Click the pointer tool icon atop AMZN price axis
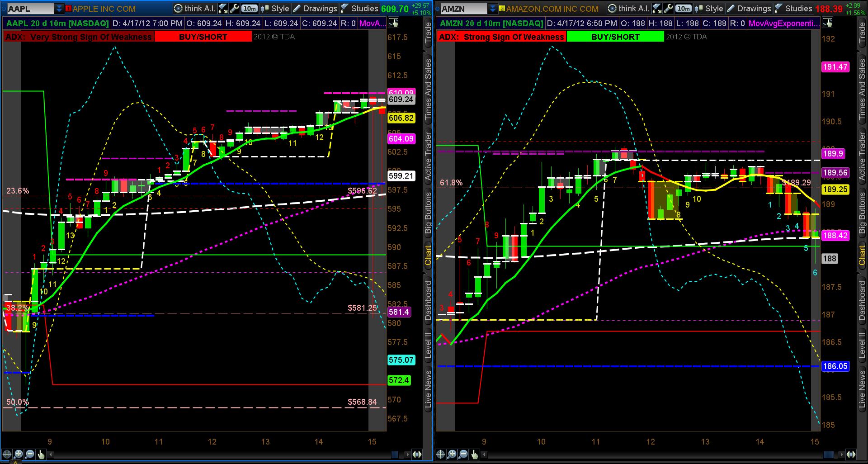This screenshot has height=464, width=868. point(827,23)
